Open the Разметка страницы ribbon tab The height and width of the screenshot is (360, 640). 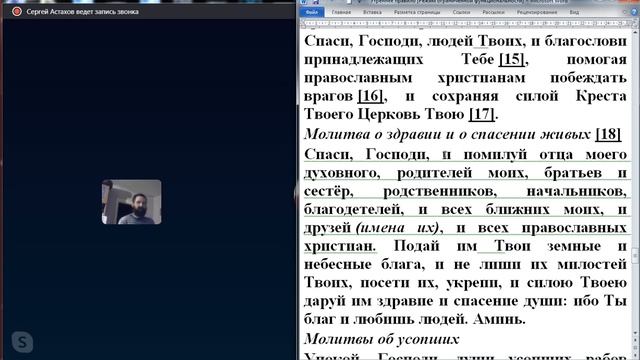(x=417, y=12)
